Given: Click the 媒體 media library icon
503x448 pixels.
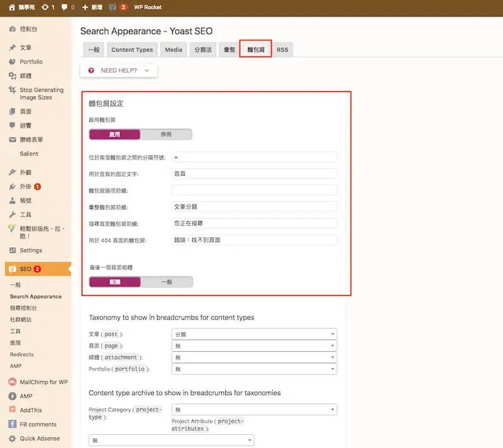Looking at the screenshot, I should pos(12,76).
